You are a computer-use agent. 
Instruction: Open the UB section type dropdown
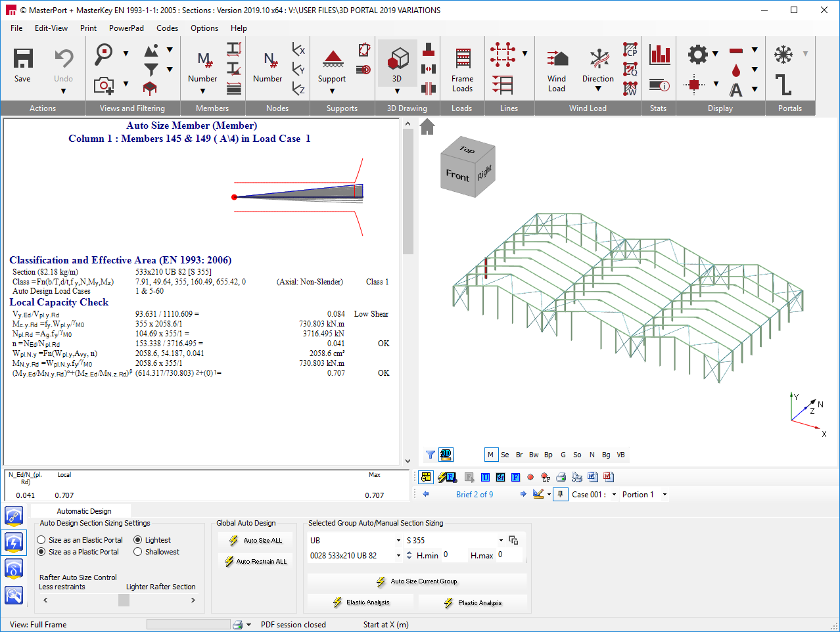398,541
